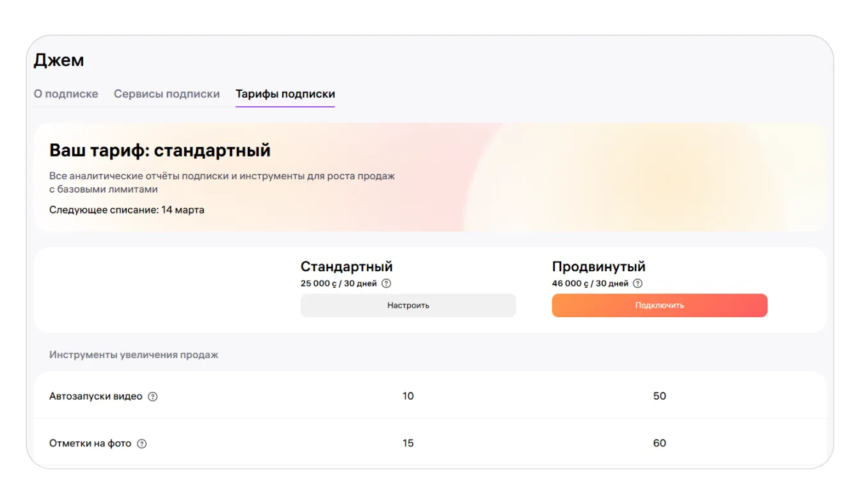The width and height of the screenshot is (860, 504).
Task: Click help icon next to Продвинутый price
Action: [638, 283]
